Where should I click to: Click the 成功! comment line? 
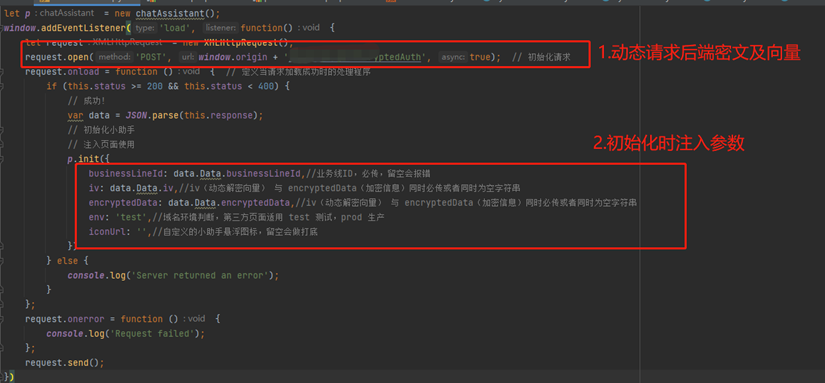point(87,101)
